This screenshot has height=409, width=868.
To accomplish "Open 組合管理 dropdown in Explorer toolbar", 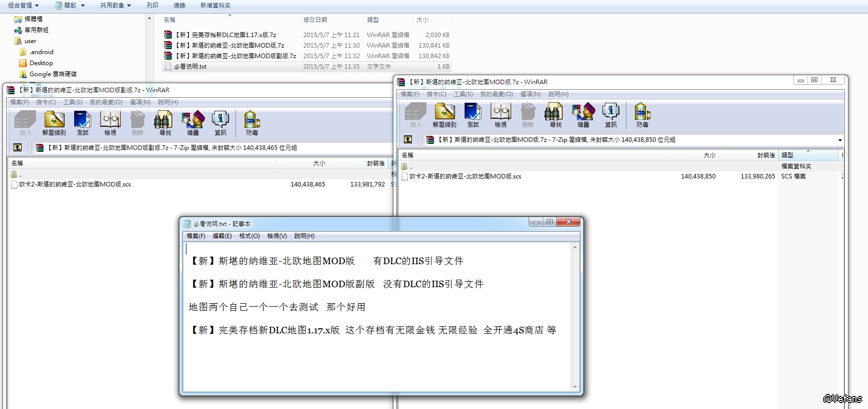I will pos(24,6).
